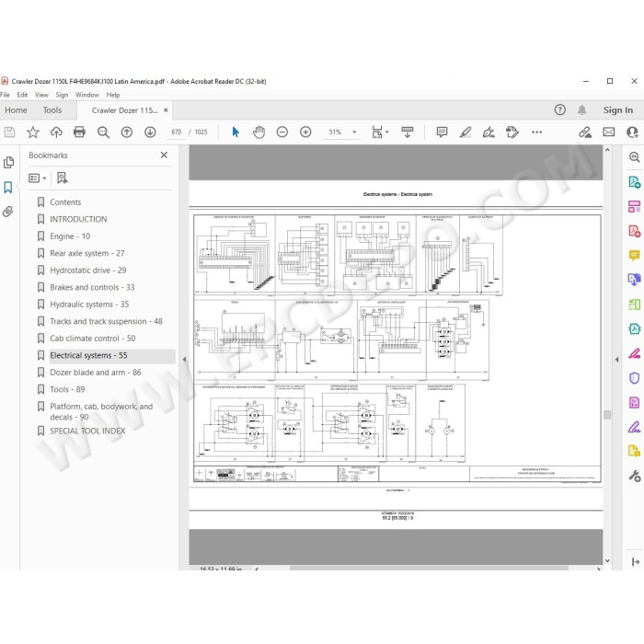
Task: Click Sign In
Action: (x=617, y=109)
